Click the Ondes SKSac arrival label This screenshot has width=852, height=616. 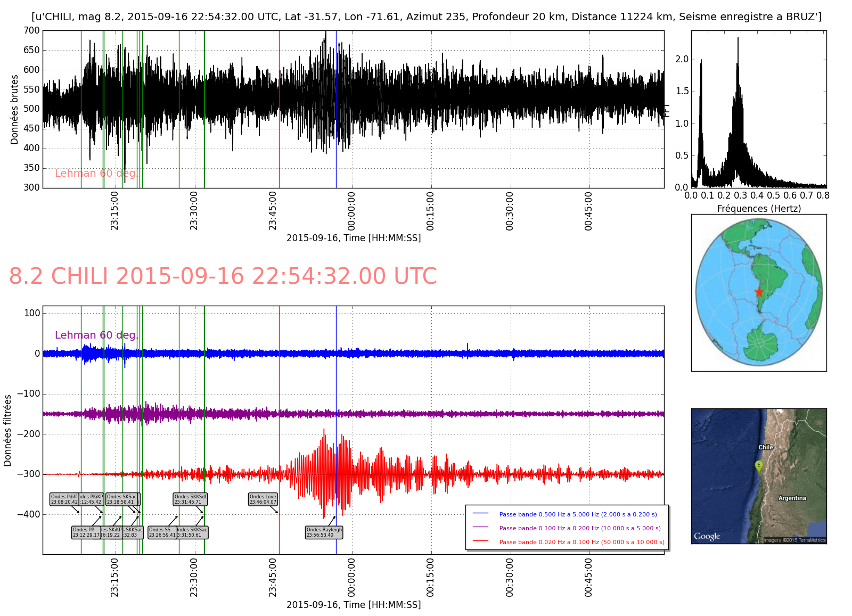(122, 499)
